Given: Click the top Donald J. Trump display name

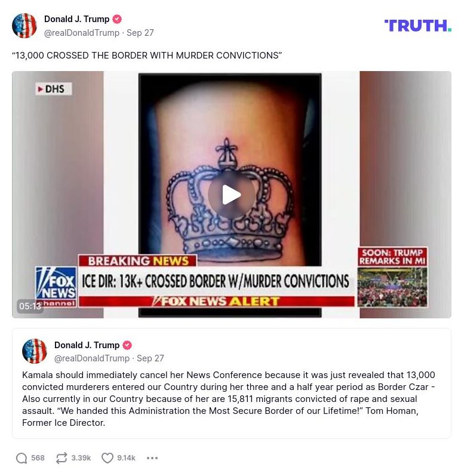Looking at the screenshot, I should tap(77, 19).
